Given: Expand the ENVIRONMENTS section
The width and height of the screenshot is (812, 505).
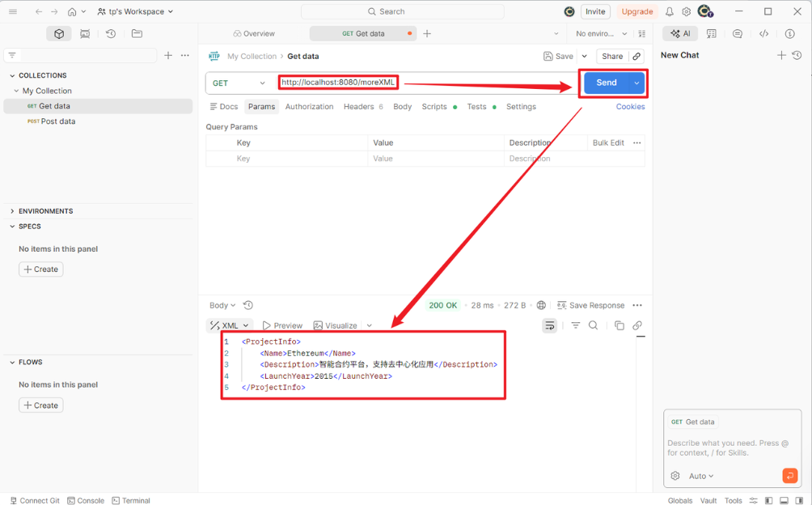Looking at the screenshot, I should 12,211.
